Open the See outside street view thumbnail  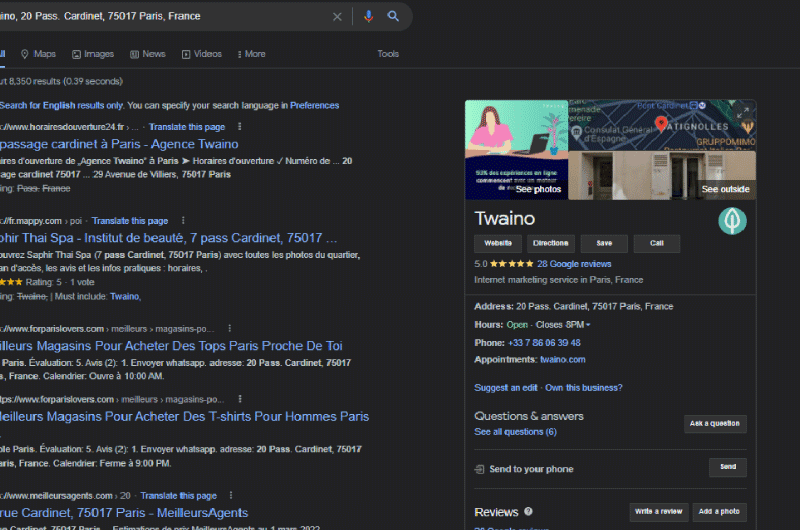click(x=662, y=175)
